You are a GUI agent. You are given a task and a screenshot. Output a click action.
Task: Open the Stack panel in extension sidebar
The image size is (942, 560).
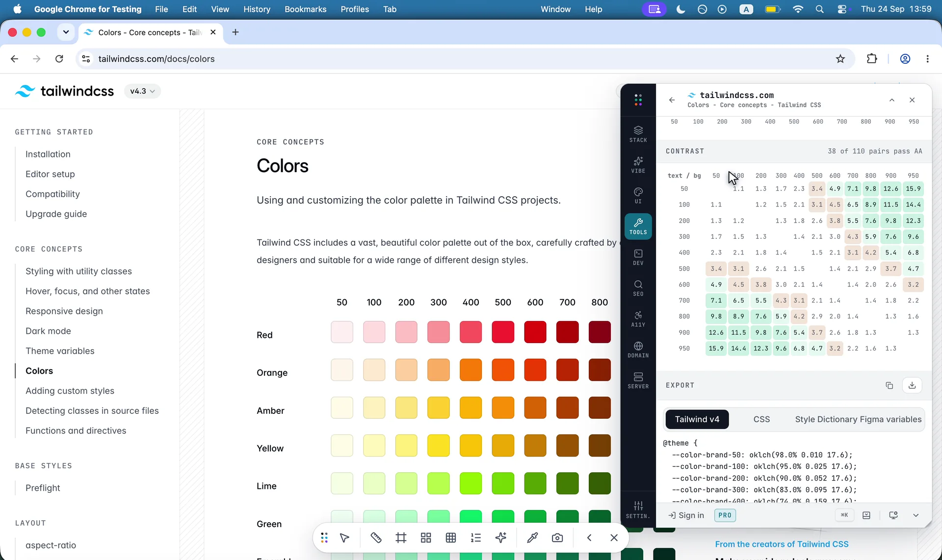pyautogui.click(x=638, y=134)
